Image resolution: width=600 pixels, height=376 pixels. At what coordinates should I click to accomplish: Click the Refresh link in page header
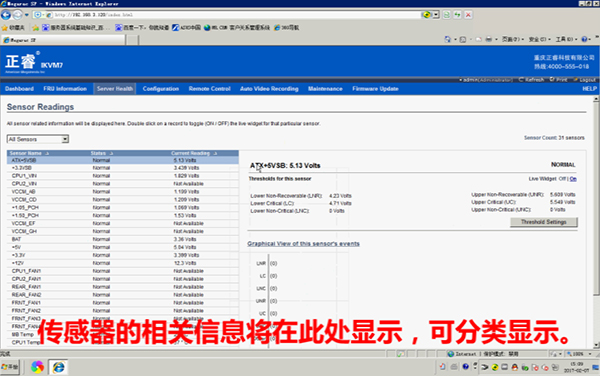pos(532,80)
